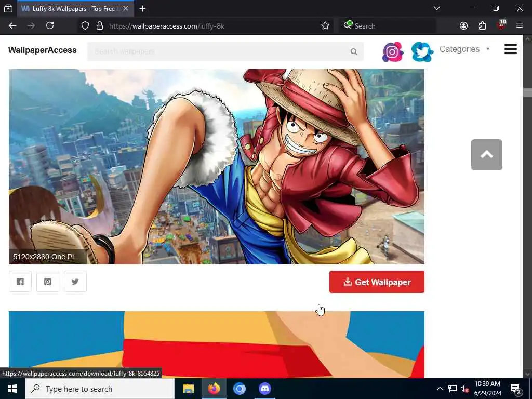Click the Get Wallpaper download button
Viewport: 532px width, 399px height.
coord(377,282)
